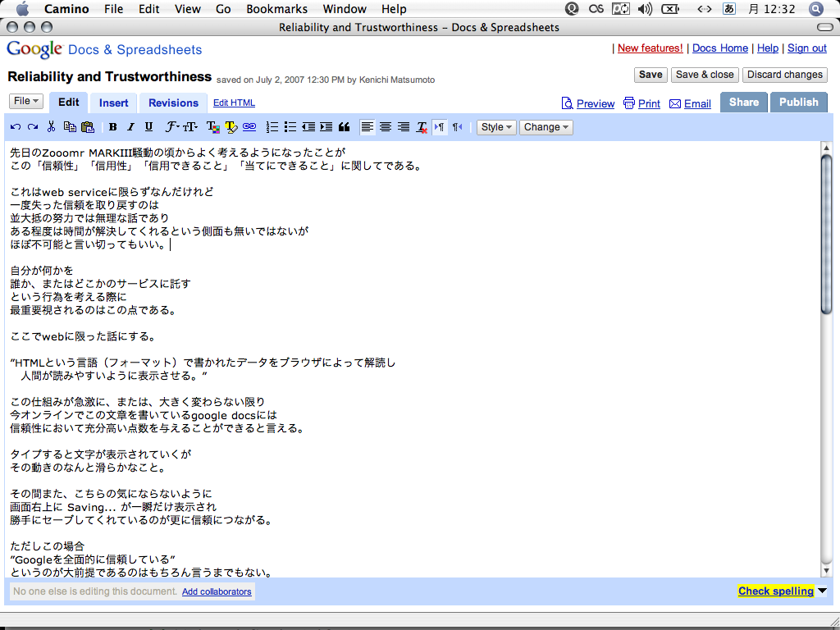
Task: Click the Redo icon
Action: point(31,127)
